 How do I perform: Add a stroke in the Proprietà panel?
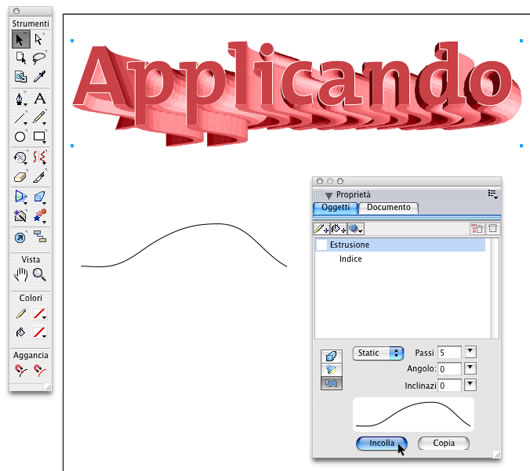[x=321, y=229]
